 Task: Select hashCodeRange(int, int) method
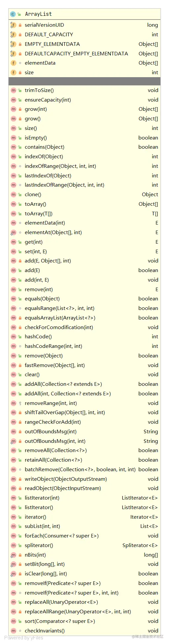tap(53, 346)
